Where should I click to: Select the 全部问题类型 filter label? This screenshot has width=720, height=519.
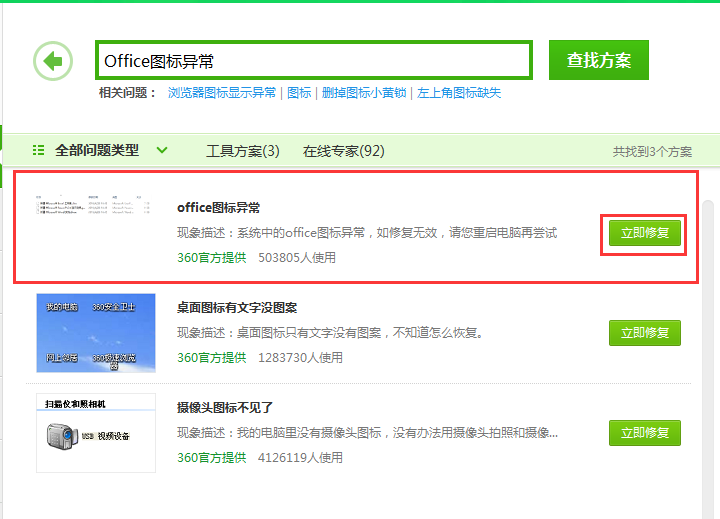(x=97, y=150)
